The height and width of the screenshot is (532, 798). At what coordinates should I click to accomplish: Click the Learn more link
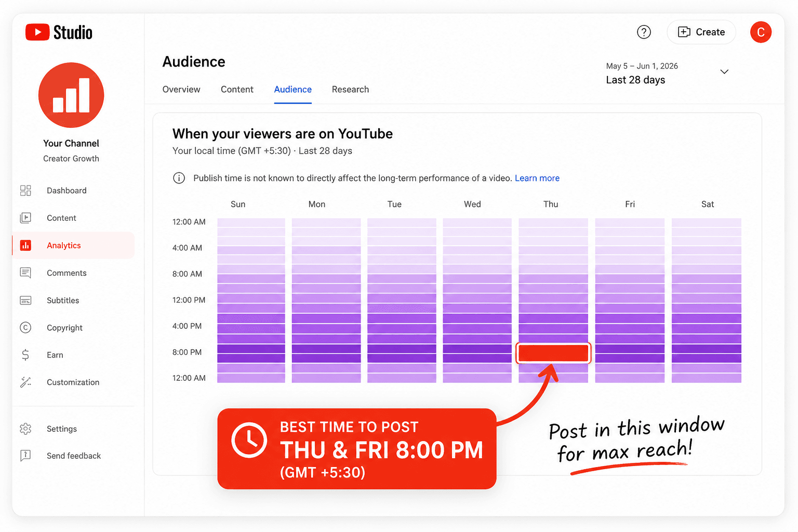537,178
